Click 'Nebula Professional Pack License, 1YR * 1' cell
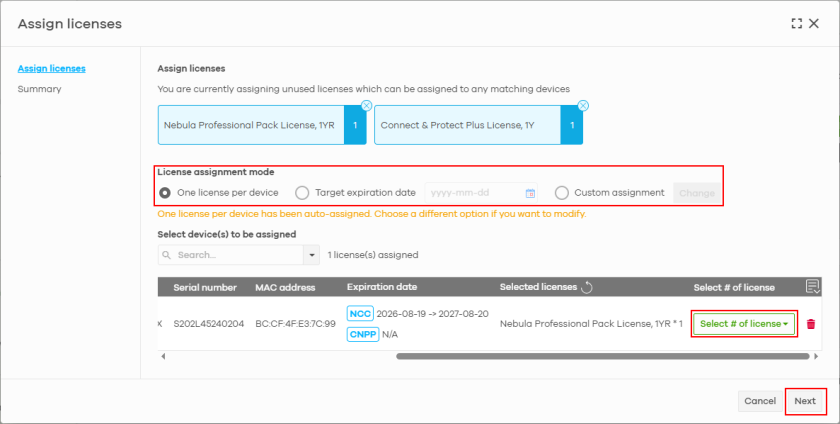Image resolution: width=840 pixels, height=424 pixels. pyautogui.click(x=591, y=324)
